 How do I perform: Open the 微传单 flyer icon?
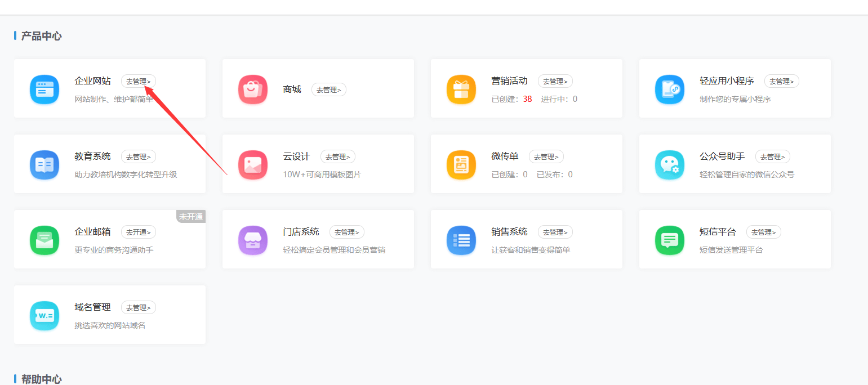pos(461,164)
